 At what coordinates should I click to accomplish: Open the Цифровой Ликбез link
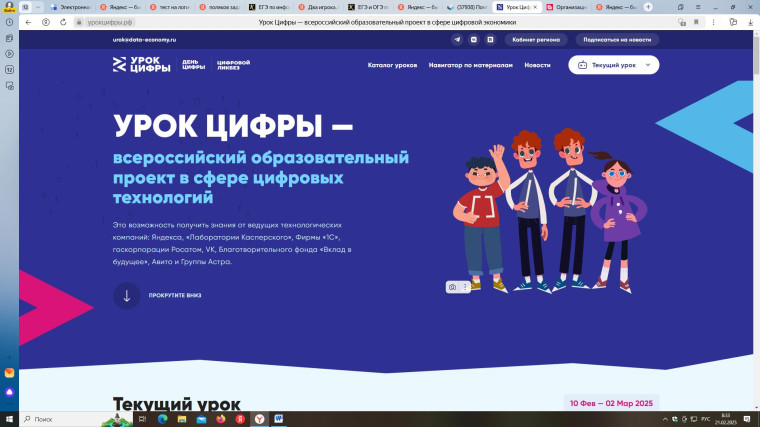coord(233,65)
